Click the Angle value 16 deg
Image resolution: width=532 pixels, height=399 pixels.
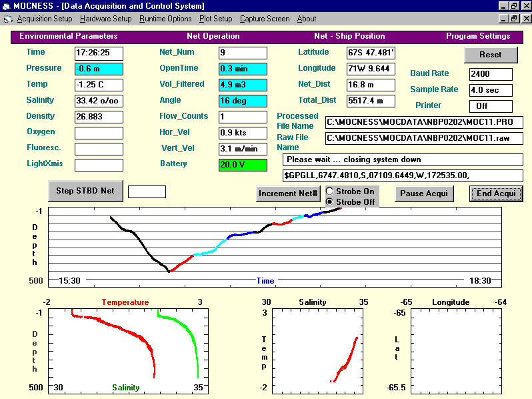243,101
